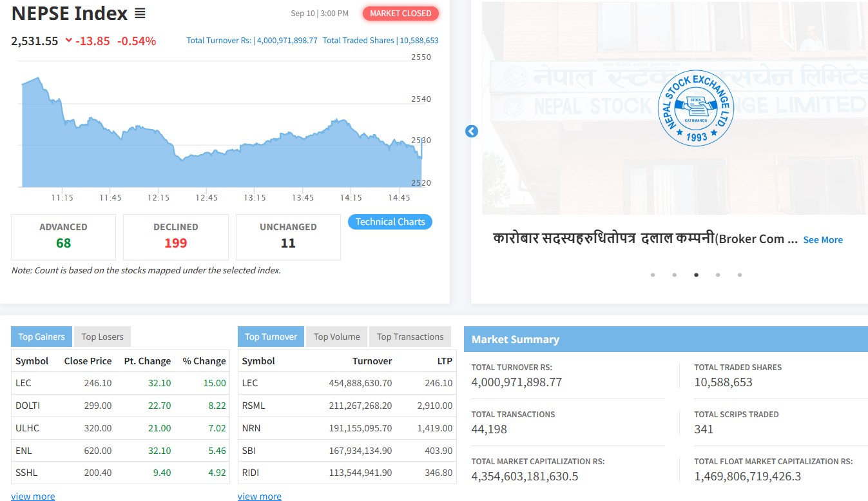
Task: Click the LTP column header
Action: point(444,361)
